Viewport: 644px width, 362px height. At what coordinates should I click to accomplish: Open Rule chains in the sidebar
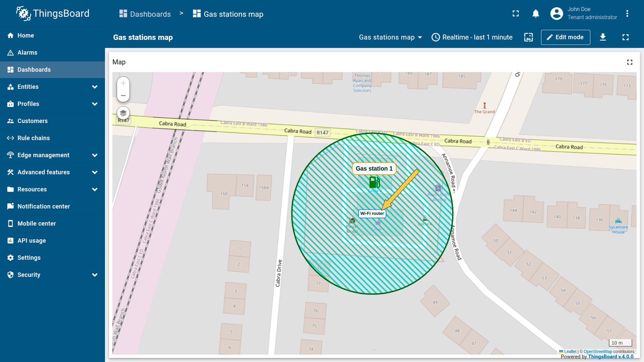[x=34, y=138]
